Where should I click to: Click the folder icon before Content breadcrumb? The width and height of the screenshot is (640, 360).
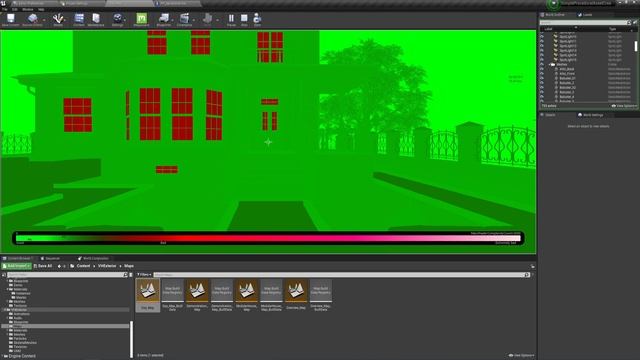coord(72,266)
